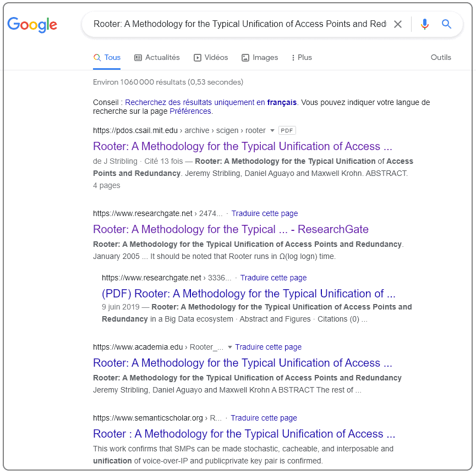Expand dropdown arrow next to academia.edu URL

tap(230, 347)
